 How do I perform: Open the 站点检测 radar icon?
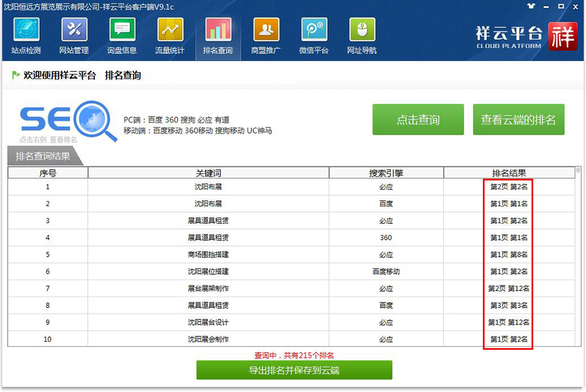coord(26,29)
